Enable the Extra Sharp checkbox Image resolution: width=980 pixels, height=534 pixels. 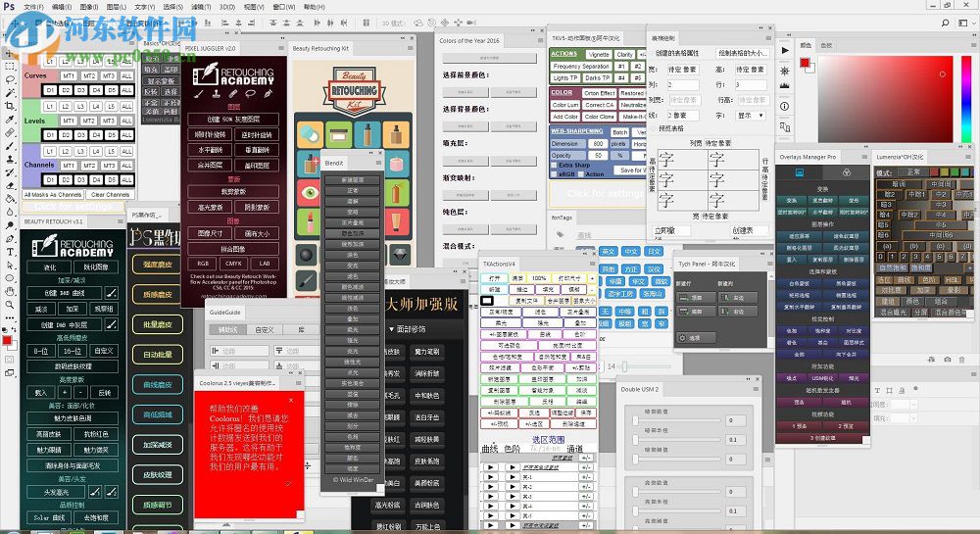[x=554, y=165]
